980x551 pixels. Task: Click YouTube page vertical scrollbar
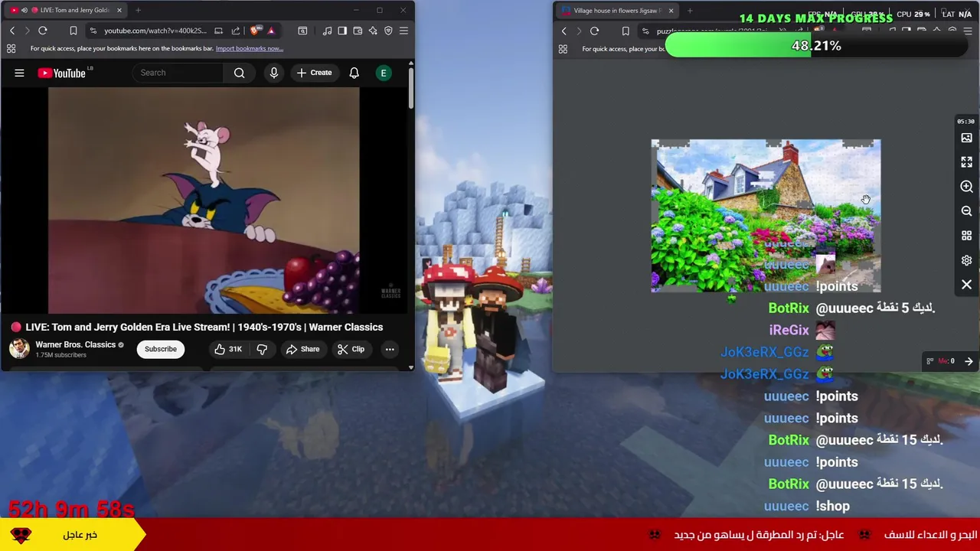pos(411,88)
